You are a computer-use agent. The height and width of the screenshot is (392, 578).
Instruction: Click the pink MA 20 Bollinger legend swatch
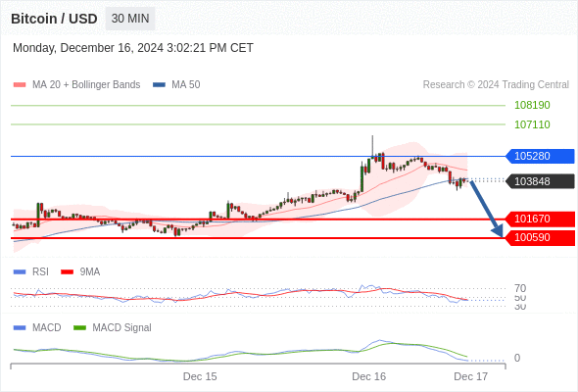click(x=20, y=85)
